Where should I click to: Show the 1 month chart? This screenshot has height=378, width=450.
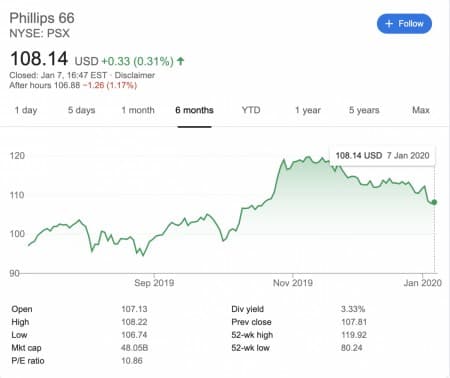pos(138,110)
